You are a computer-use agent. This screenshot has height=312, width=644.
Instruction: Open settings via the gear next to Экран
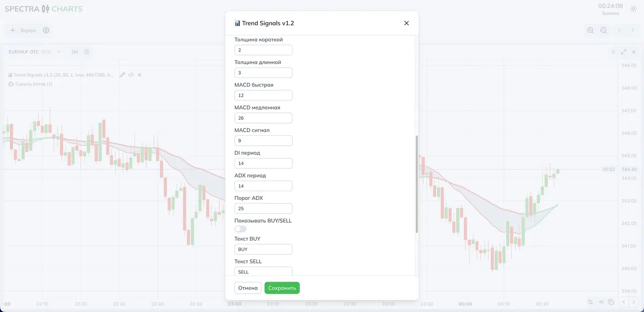click(x=46, y=30)
